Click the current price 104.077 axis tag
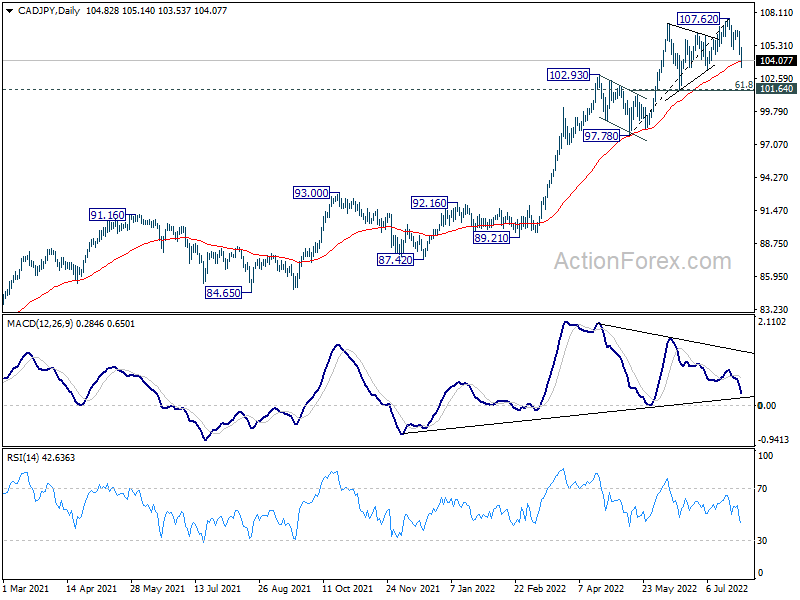Image resolution: width=800 pixels, height=600 pixels. tap(777, 61)
